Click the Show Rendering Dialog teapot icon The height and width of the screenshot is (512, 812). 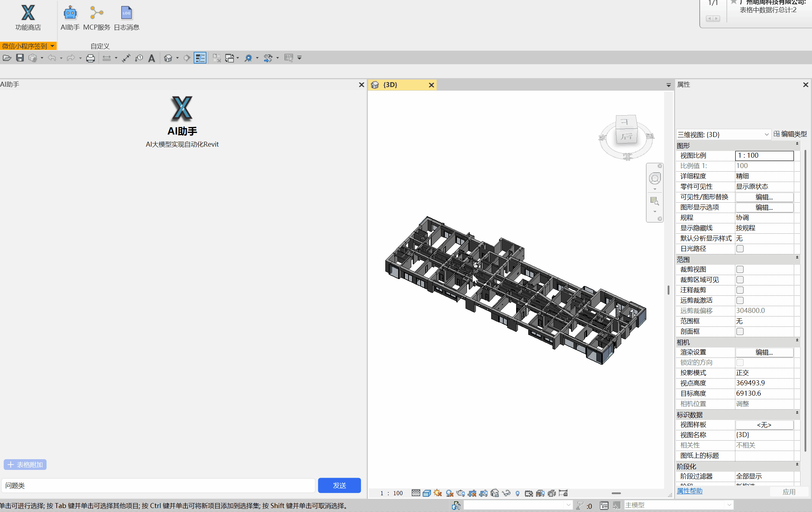[461, 493]
